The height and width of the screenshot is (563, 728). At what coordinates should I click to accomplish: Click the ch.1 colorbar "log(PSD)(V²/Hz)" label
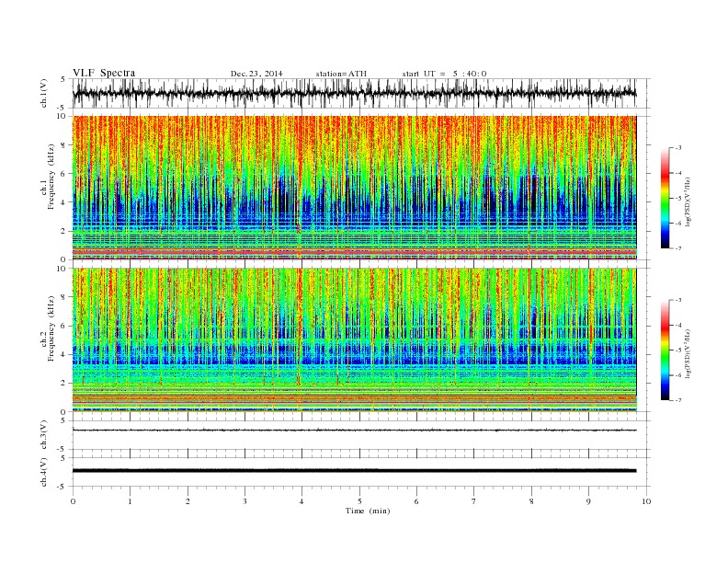tap(688, 200)
